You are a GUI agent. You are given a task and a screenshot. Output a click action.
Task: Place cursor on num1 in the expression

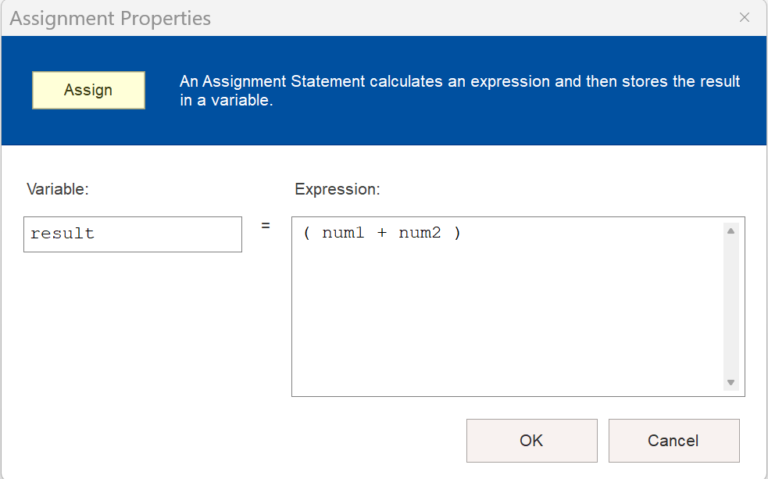tap(343, 234)
